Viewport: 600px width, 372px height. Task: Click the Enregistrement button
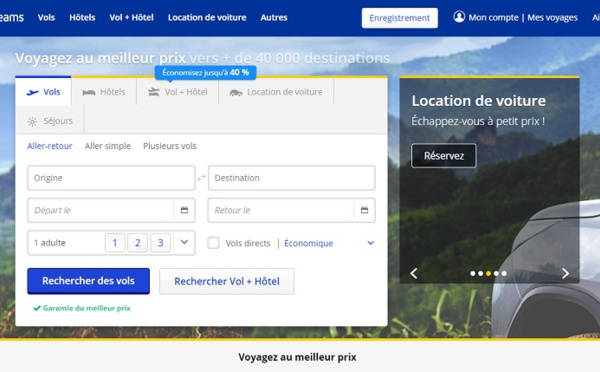coord(399,18)
